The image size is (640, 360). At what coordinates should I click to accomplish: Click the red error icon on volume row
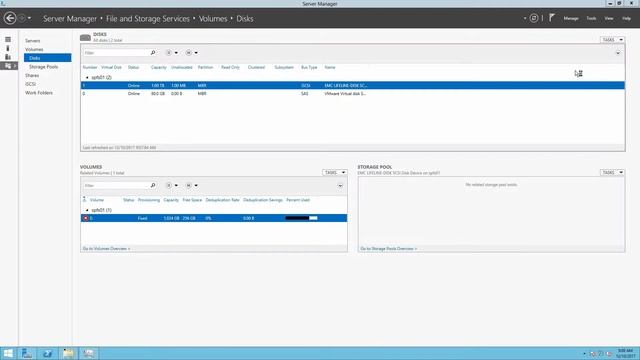tap(86, 218)
